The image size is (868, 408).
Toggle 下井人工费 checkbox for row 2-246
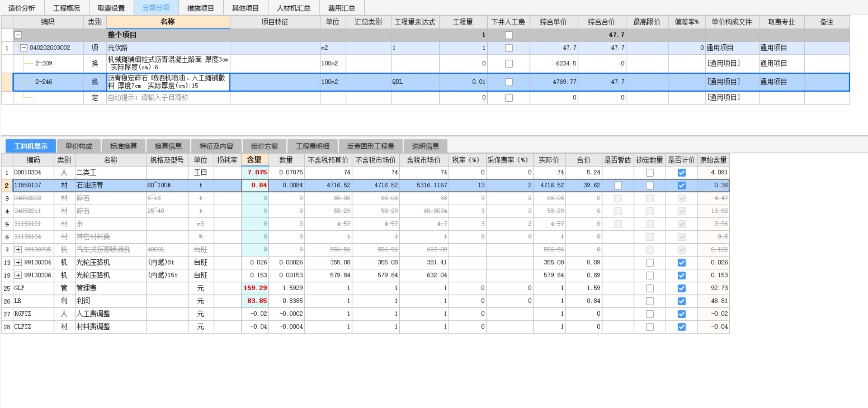tap(509, 82)
